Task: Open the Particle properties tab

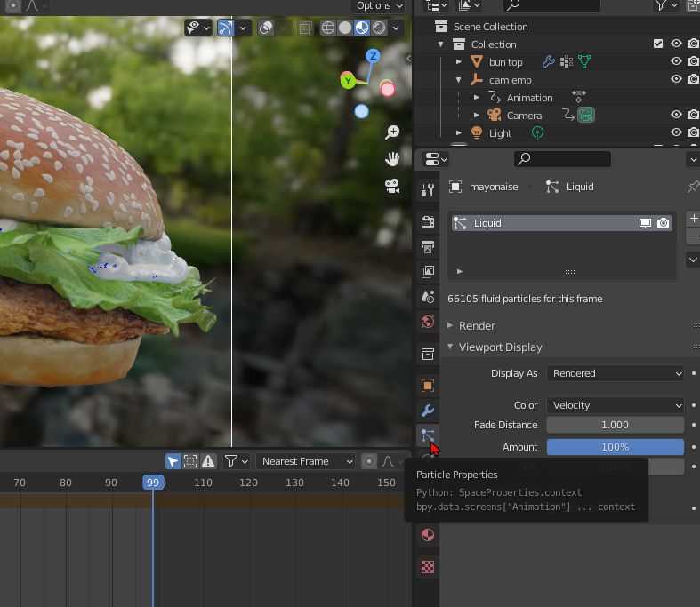Action: pos(427,435)
